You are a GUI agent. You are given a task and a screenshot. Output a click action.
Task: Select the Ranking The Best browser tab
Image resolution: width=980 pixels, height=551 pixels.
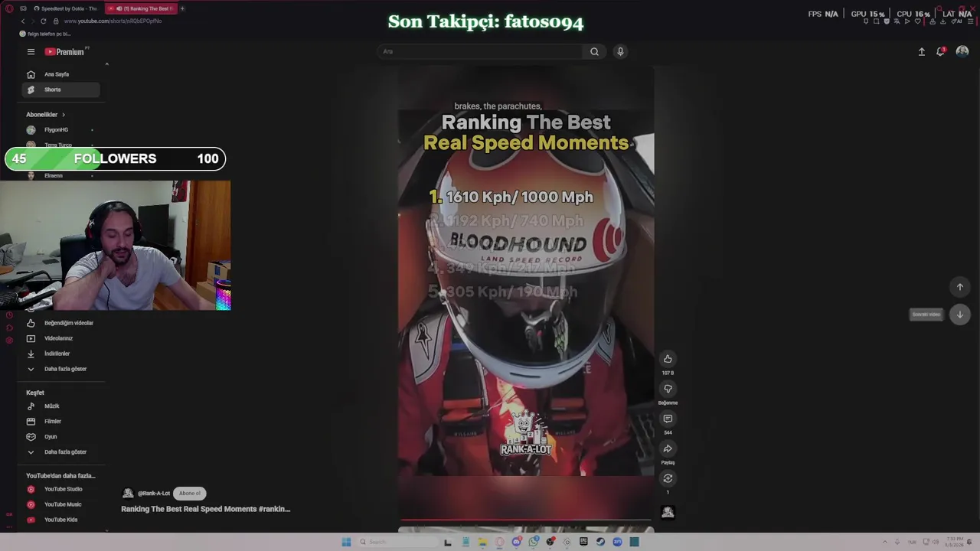tap(142, 8)
